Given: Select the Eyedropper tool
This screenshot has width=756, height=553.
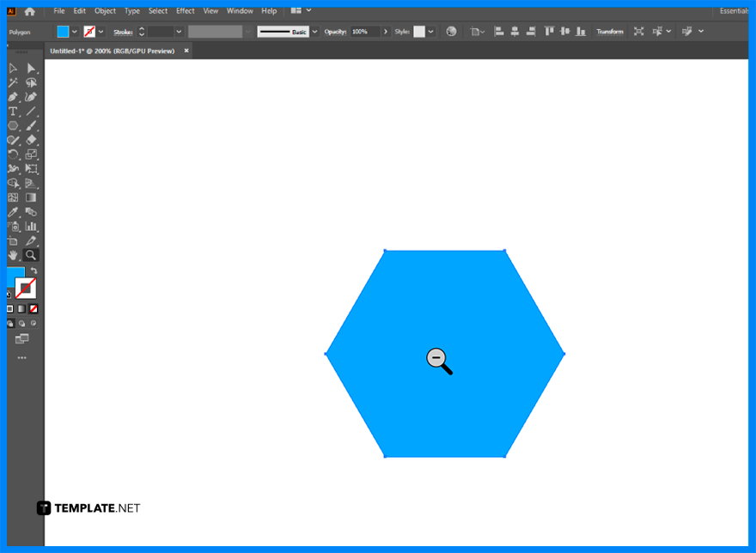Looking at the screenshot, I should [x=14, y=211].
